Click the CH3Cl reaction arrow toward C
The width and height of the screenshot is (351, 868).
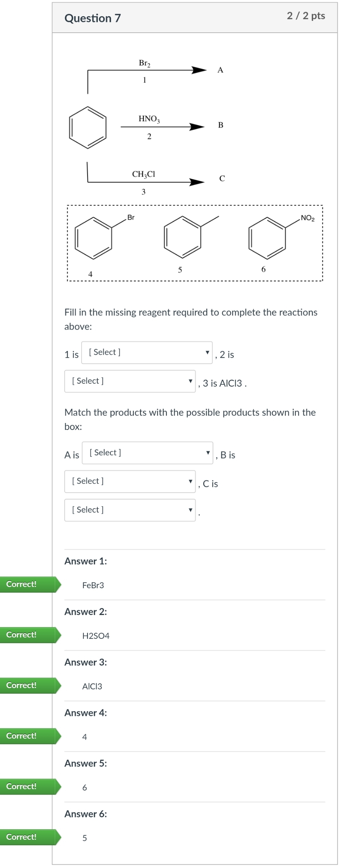coord(147,182)
